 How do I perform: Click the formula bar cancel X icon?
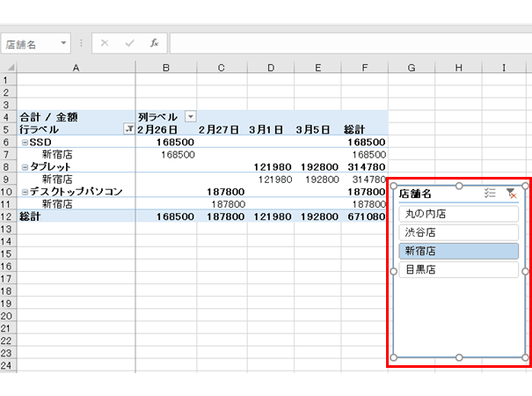click(105, 42)
